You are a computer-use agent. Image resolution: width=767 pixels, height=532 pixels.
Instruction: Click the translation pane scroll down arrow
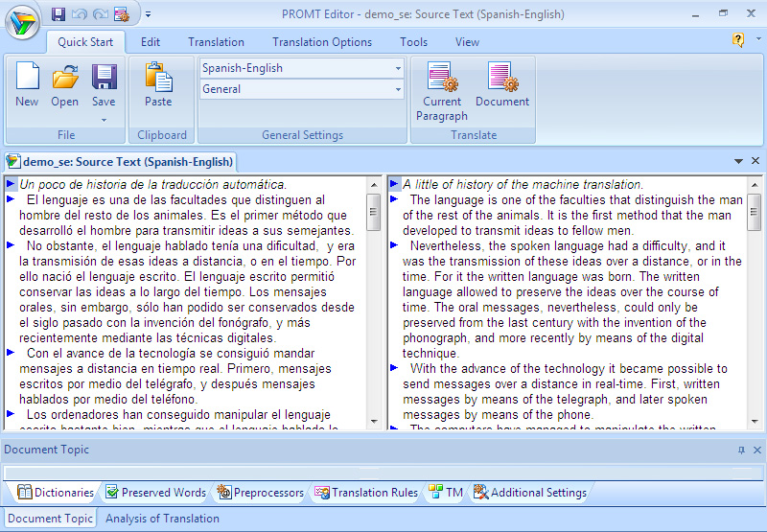[755, 421]
